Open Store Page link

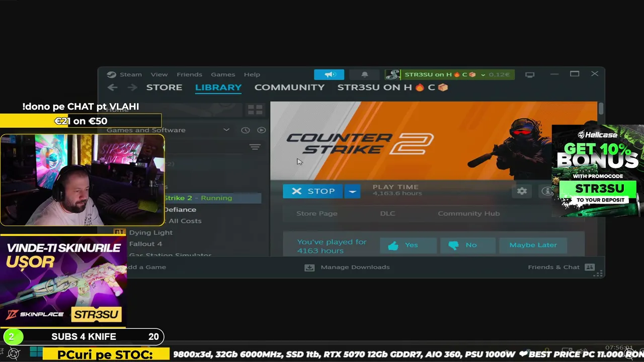(x=317, y=214)
